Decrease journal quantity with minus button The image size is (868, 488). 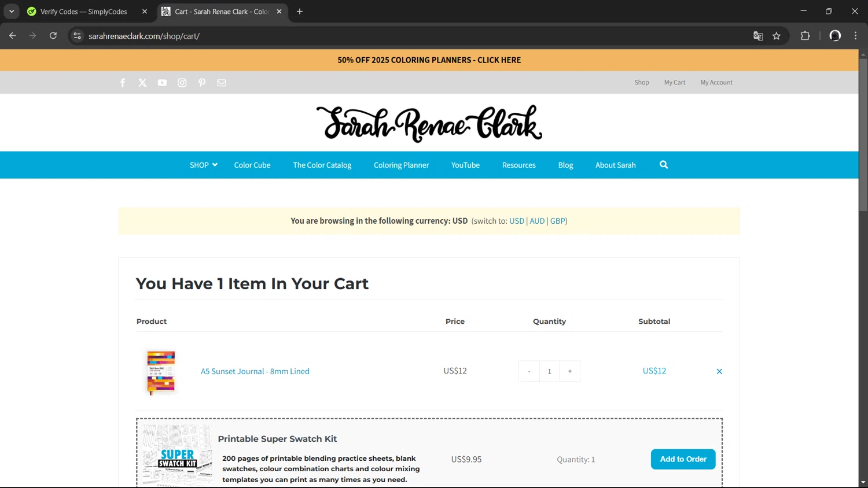click(529, 371)
